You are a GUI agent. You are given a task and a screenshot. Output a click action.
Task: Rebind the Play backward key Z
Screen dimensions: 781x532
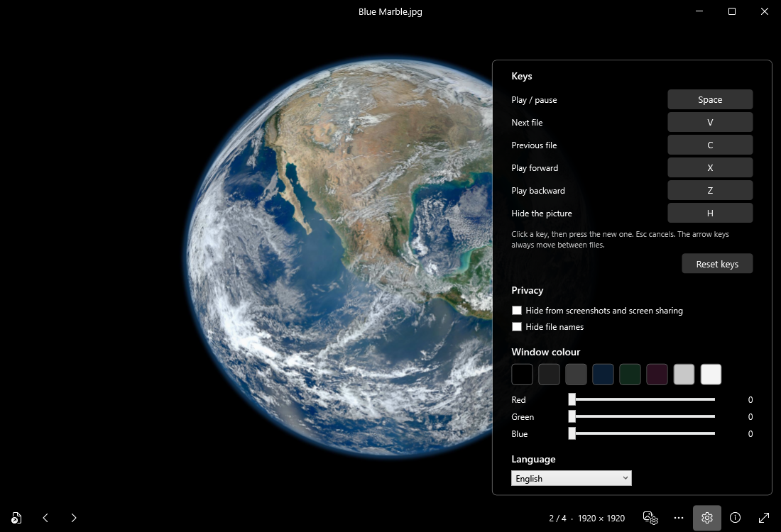pyautogui.click(x=710, y=191)
